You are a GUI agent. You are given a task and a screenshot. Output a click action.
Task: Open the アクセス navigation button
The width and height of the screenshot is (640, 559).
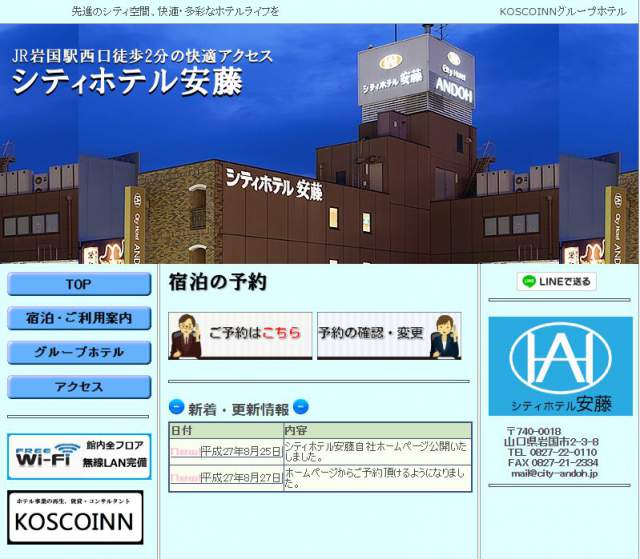click(x=79, y=387)
